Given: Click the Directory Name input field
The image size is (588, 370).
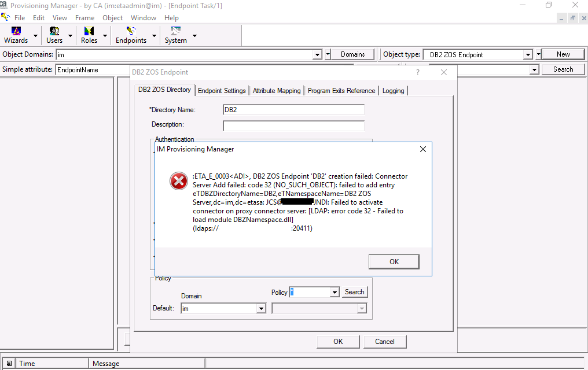Looking at the screenshot, I should click(293, 110).
